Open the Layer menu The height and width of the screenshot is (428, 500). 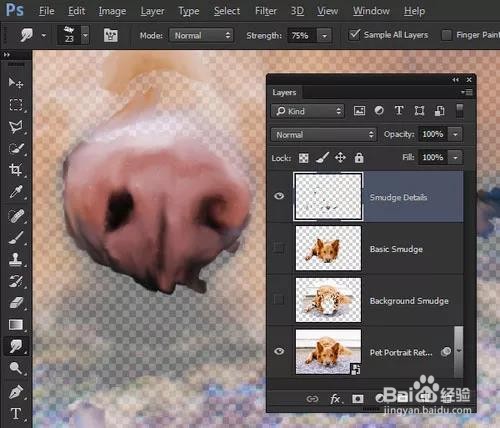click(152, 11)
